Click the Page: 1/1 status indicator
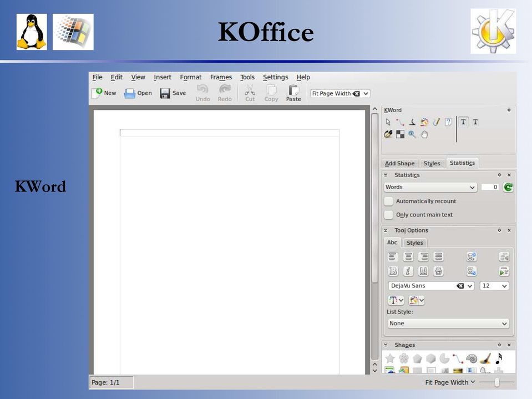This screenshot has width=532, height=399. click(x=112, y=382)
